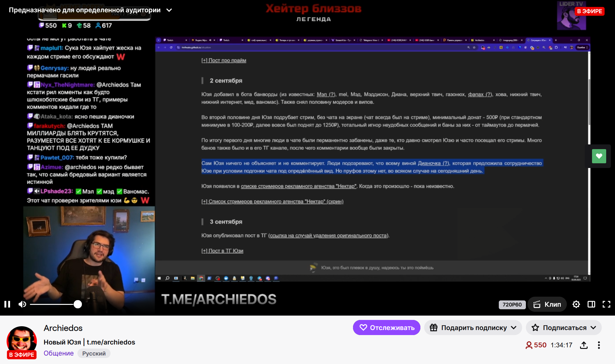Click the 720P60 quality badge
Screen dimensions: 615x364
coord(512,305)
